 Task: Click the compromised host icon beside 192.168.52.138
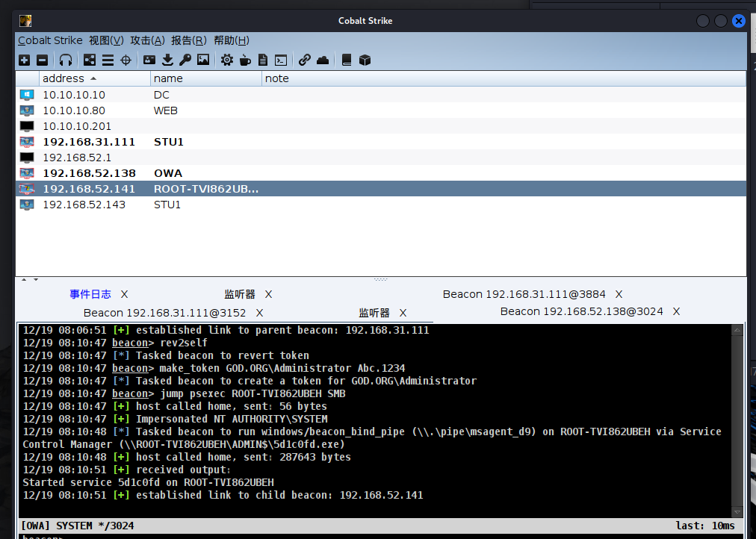tap(27, 173)
